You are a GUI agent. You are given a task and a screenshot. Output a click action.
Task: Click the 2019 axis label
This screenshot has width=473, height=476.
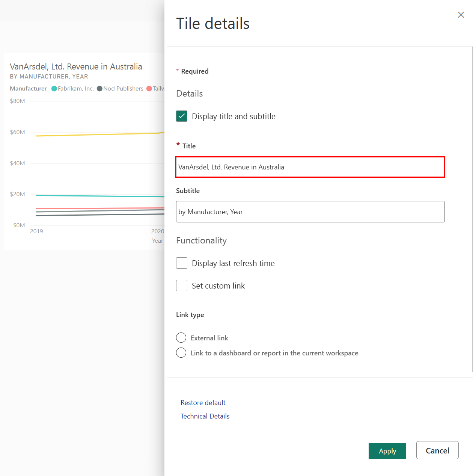[x=36, y=231]
